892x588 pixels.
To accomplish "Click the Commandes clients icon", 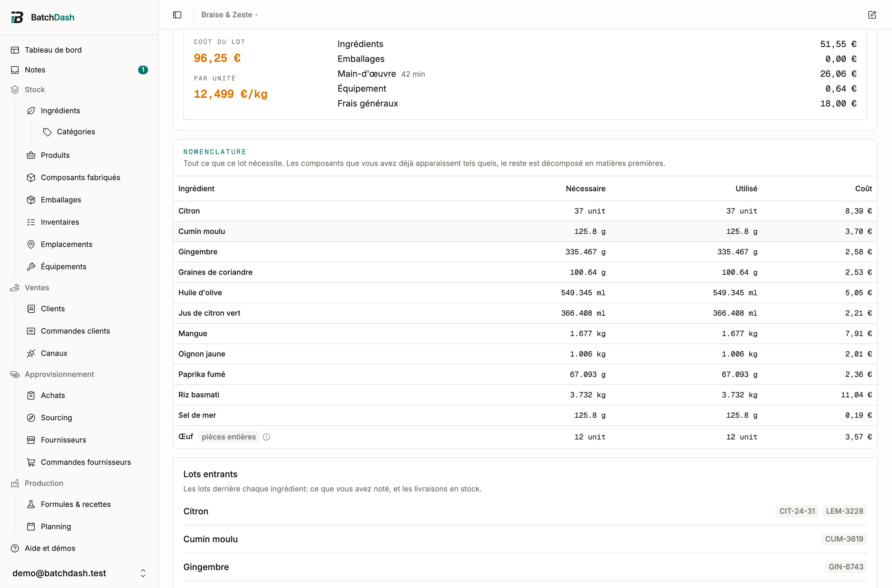I will (31, 331).
